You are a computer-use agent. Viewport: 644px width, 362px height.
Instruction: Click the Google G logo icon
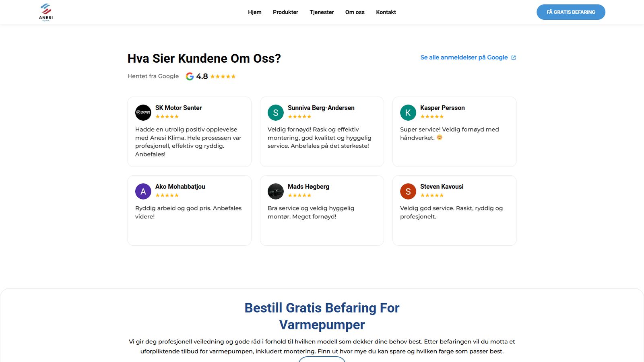tap(190, 76)
